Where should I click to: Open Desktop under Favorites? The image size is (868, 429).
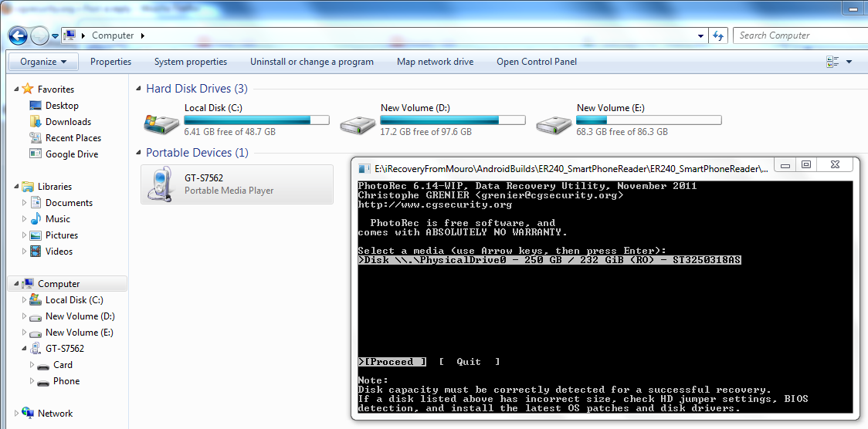click(x=62, y=105)
